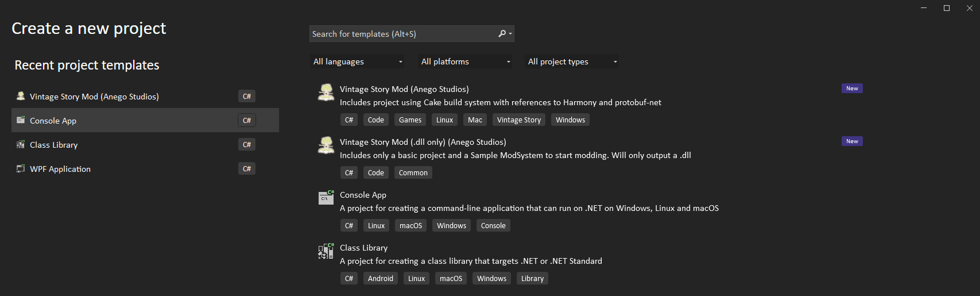Click the Mac tag under Vintage Story Mod
The image size is (980, 296).
[x=475, y=120]
